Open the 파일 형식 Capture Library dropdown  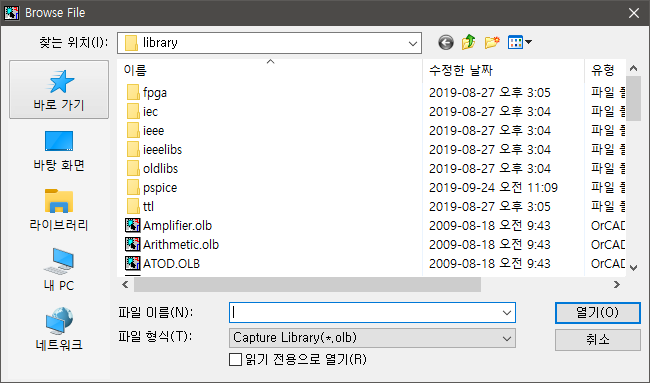[372, 338]
